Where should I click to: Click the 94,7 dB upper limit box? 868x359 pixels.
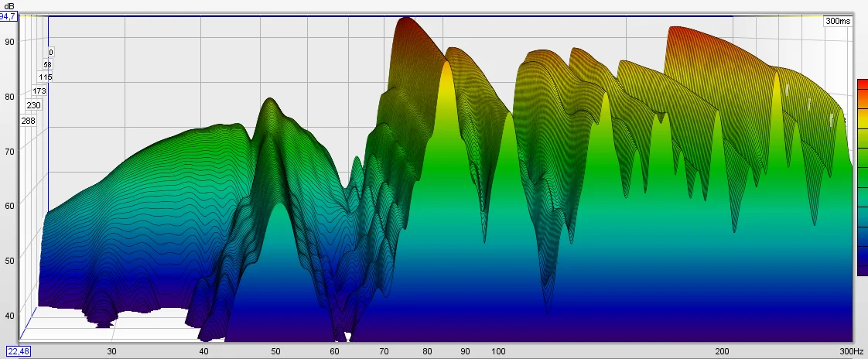click(9, 16)
